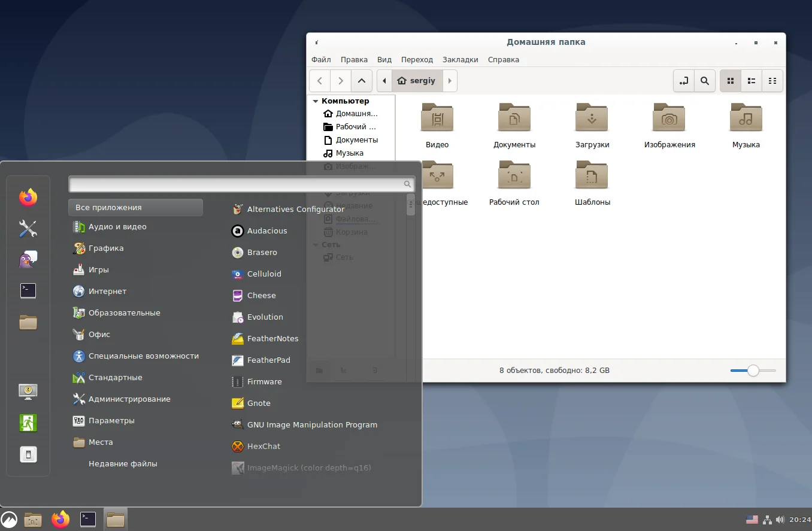812x531 pixels.
Task: Click the search icon in file manager toolbar
Action: point(705,81)
